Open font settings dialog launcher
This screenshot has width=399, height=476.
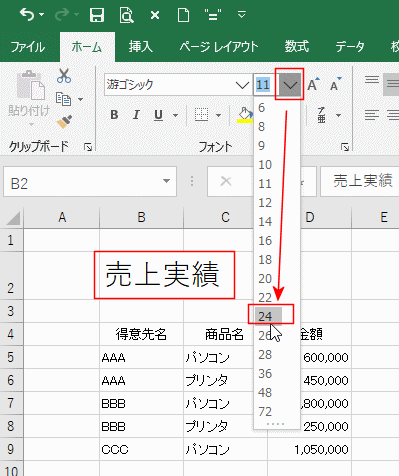click(x=345, y=147)
